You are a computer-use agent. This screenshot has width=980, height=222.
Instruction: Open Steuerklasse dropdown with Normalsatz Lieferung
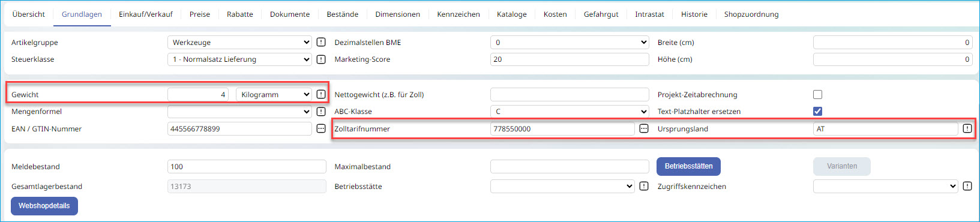coord(239,59)
